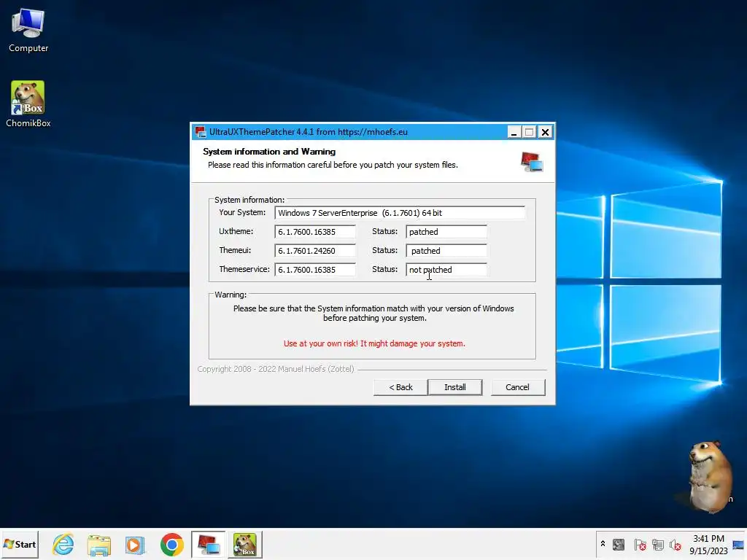
Task: Close the UltraUXThemePatcher window
Action: (x=546, y=132)
